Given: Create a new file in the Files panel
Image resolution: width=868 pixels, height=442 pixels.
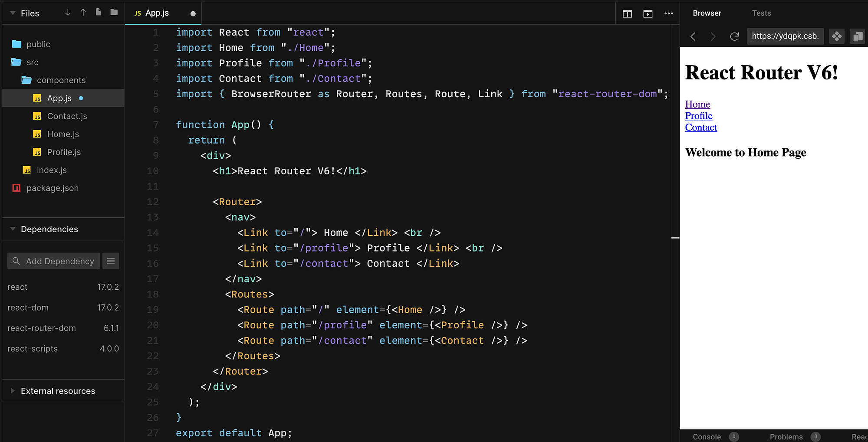Looking at the screenshot, I should click(x=99, y=13).
